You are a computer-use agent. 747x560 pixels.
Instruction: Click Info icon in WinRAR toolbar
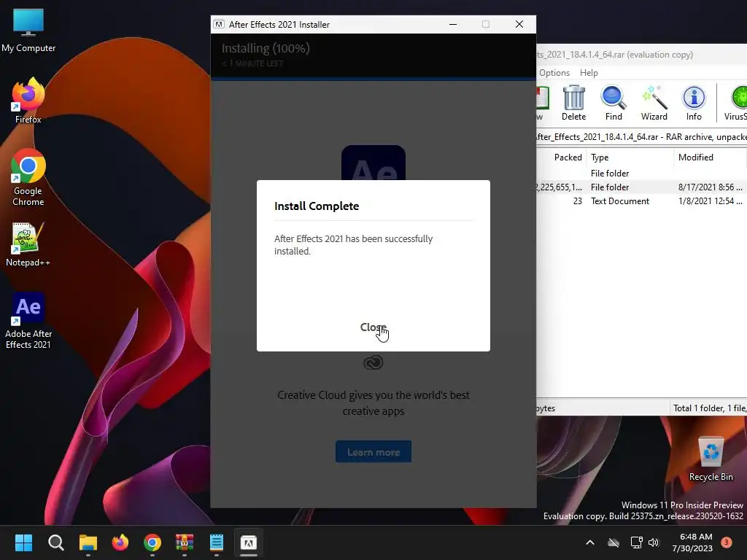tap(694, 103)
